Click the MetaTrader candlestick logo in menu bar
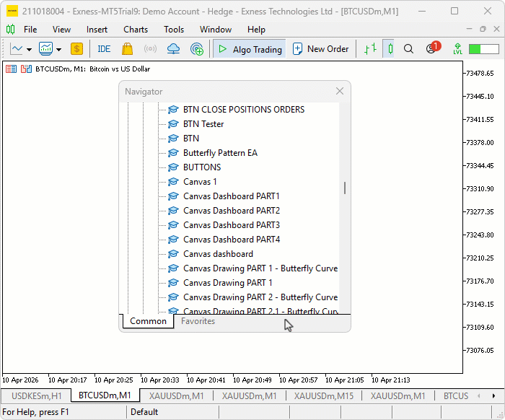Image resolution: width=505 pixels, height=420 pixels. tap(10, 30)
